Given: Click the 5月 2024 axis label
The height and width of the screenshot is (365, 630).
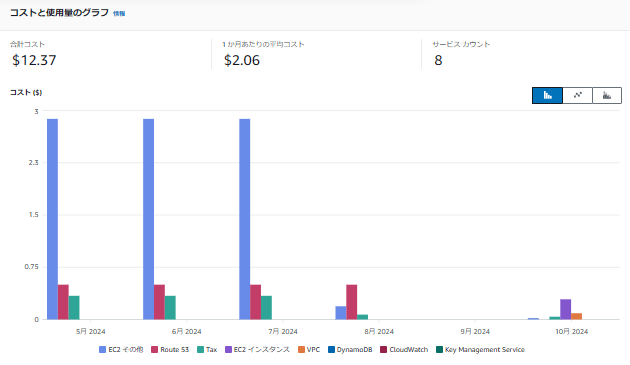Looking at the screenshot, I should [90, 332].
